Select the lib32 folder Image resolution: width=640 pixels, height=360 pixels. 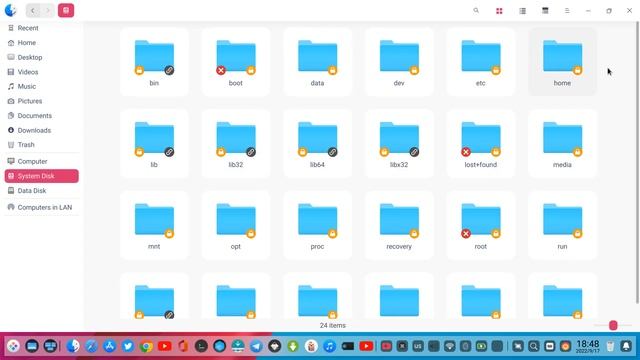point(236,144)
